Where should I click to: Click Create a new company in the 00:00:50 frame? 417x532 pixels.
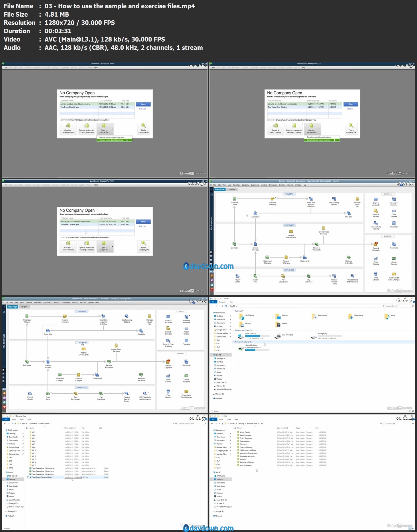click(68, 246)
